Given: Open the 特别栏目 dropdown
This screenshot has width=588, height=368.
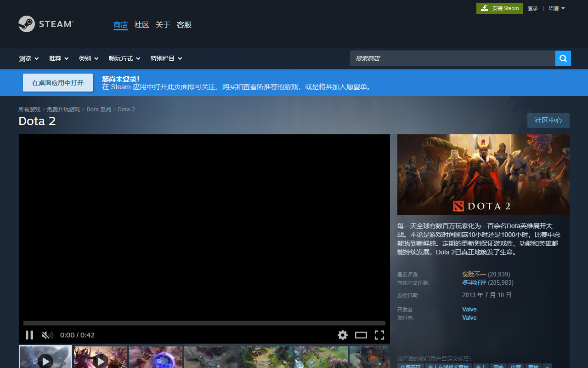Looking at the screenshot, I should [166, 58].
